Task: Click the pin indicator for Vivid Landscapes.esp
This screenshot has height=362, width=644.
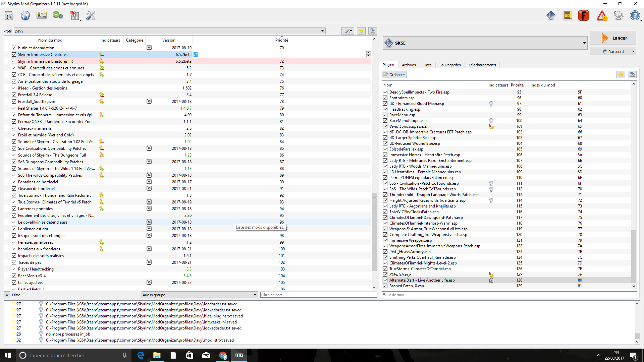Action: [491, 126]
